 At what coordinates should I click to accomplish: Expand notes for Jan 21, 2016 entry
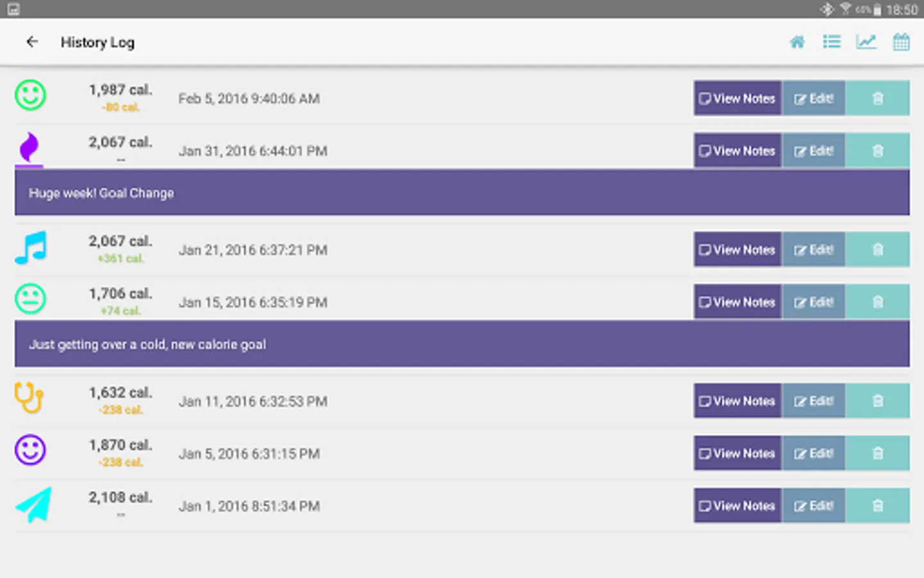point(737,249)
